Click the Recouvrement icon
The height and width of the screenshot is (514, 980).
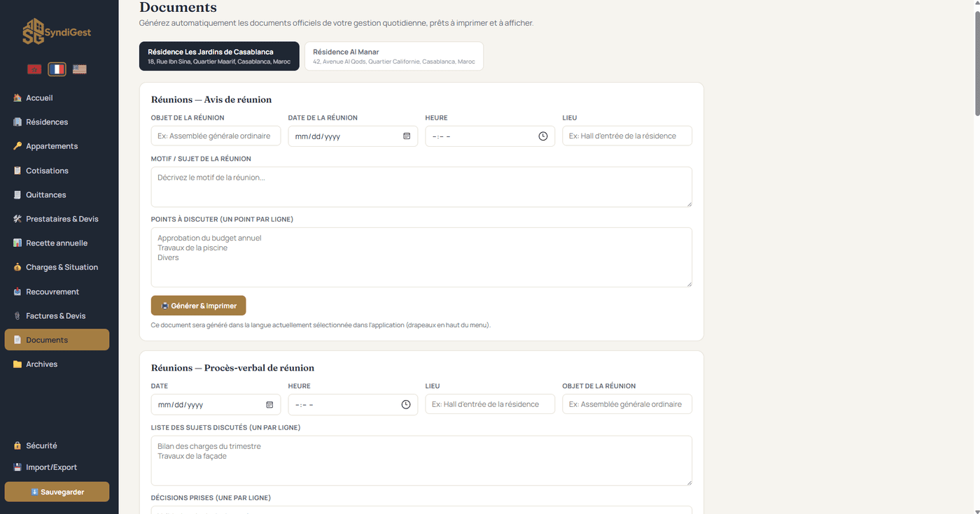(17, 292)
